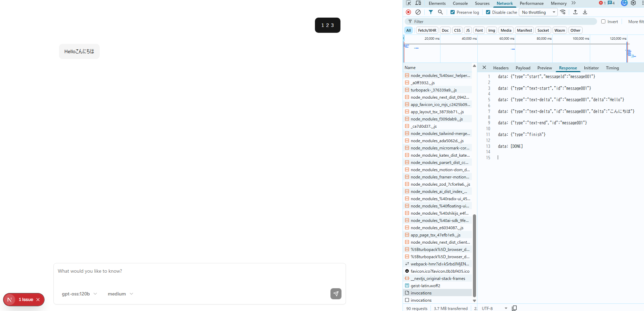Open the No throttling dropdown
Screen dimensions: 644x311
pos(538,12)
